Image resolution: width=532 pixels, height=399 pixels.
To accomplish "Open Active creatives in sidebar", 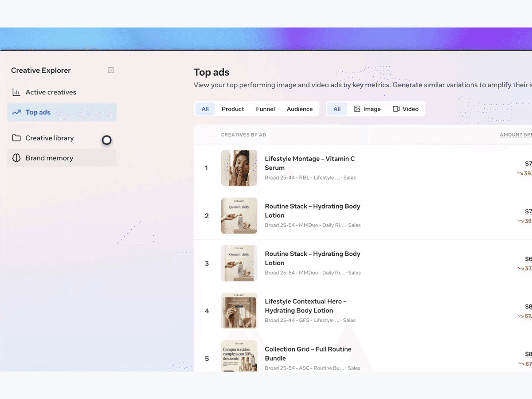I will pyautogui.click(x=62, y=92).
